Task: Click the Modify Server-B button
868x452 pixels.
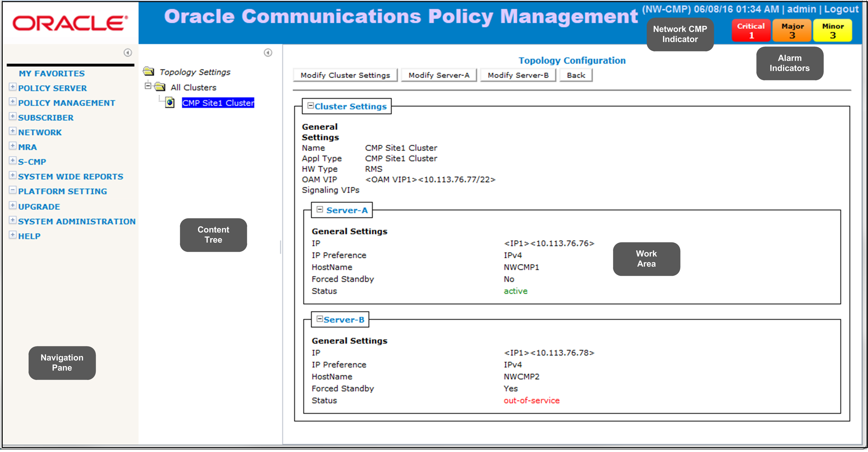Action: point(518,75)
